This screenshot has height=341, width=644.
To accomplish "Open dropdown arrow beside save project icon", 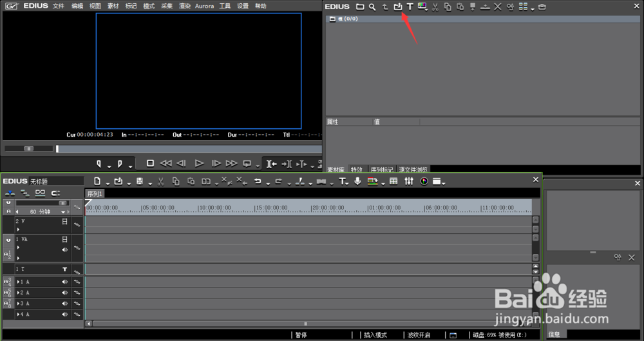I will [150, 184].
